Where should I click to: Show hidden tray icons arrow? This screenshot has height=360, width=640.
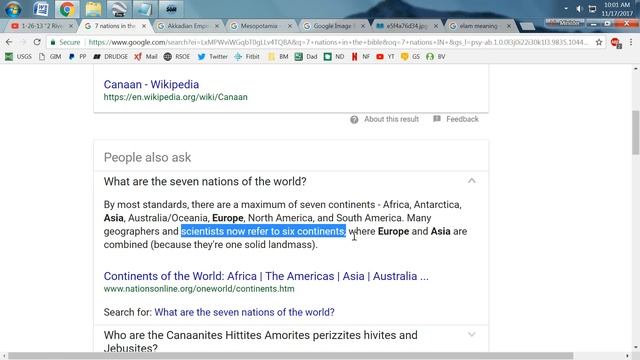coord(566,9)
